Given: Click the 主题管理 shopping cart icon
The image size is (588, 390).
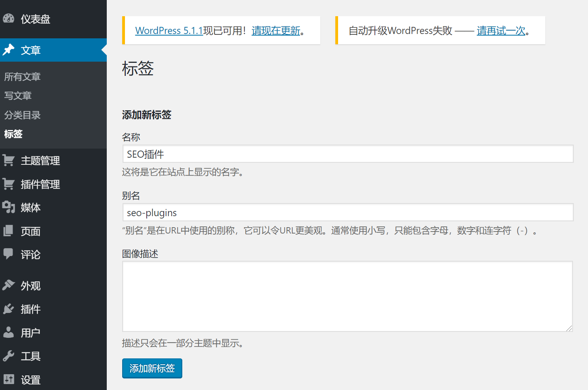Looking at the screenshot, I should 9,160.
